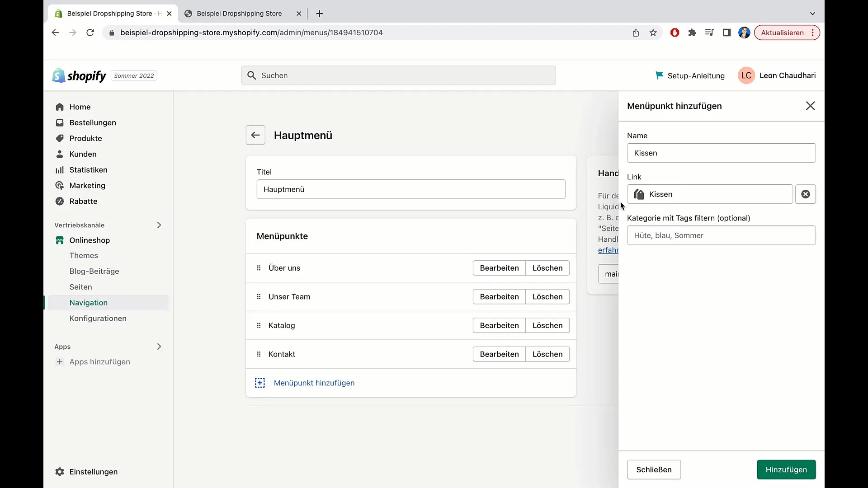Image resolution: width=868 pixels, height=488 pixels.
Task: Select the Themes menu item
Action: pyautogui.click(x=84, y=255)
